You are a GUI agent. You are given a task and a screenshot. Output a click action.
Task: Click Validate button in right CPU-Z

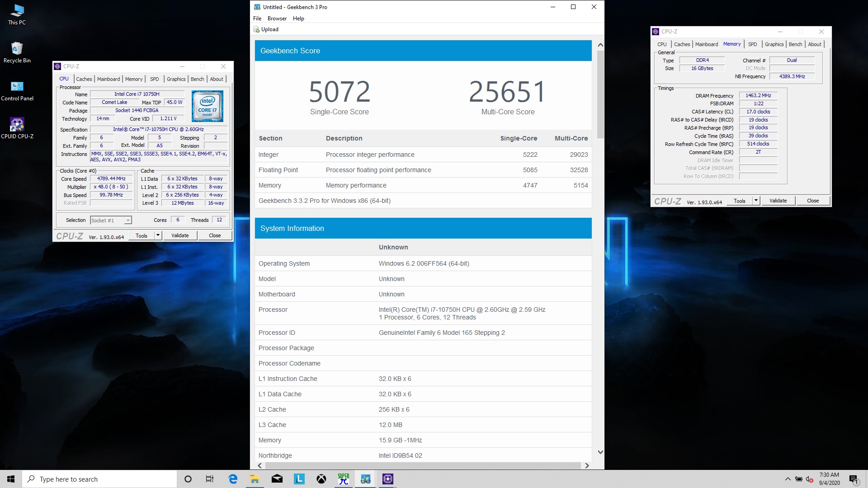[x=778, y=201]
